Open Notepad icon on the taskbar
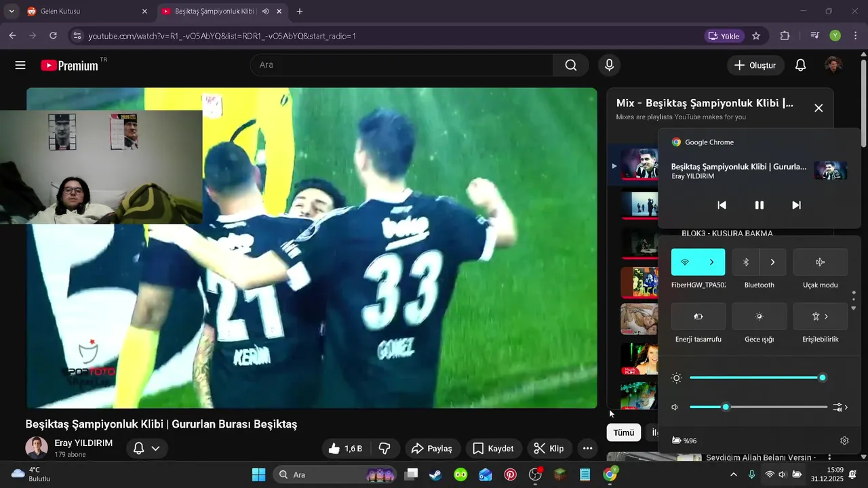Image resolution: width=868 pixels, height=488 pixels. [x=585, y=474]
